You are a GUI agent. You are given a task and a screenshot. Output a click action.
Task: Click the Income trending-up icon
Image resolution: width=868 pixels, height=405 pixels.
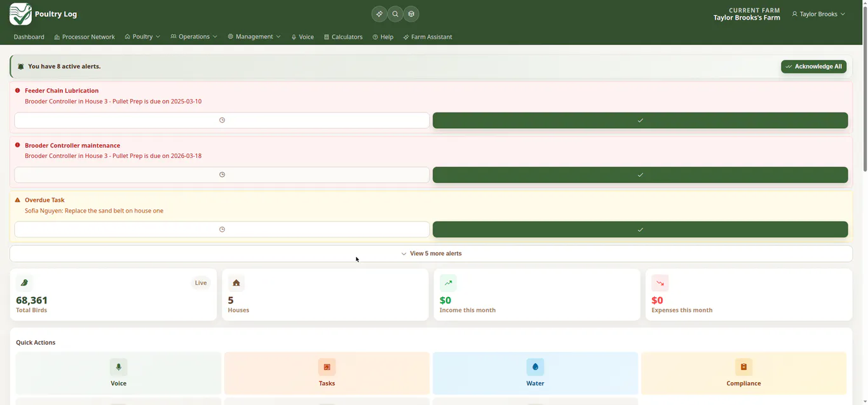pyautogui.click(x=448, y=282)
